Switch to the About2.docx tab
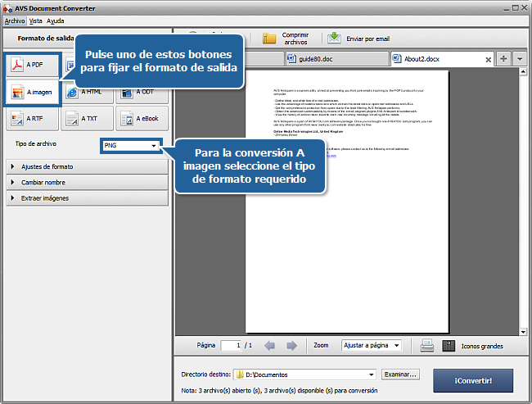 (x=441, y=59)
